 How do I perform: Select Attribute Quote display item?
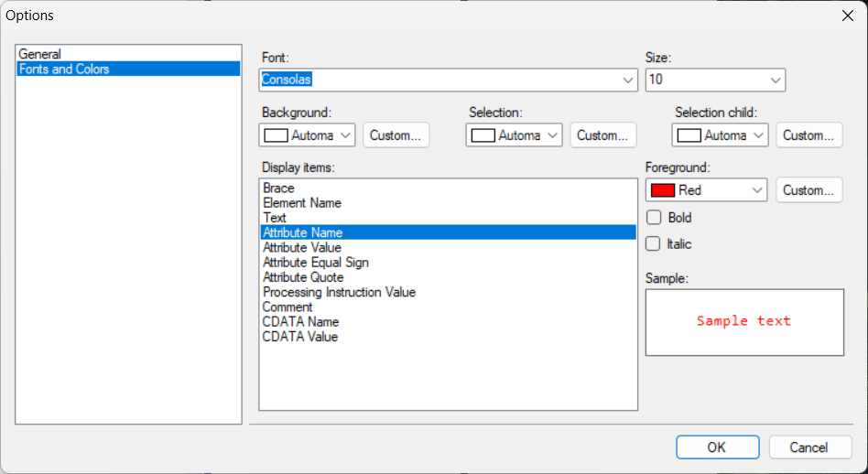click(448, 277)
